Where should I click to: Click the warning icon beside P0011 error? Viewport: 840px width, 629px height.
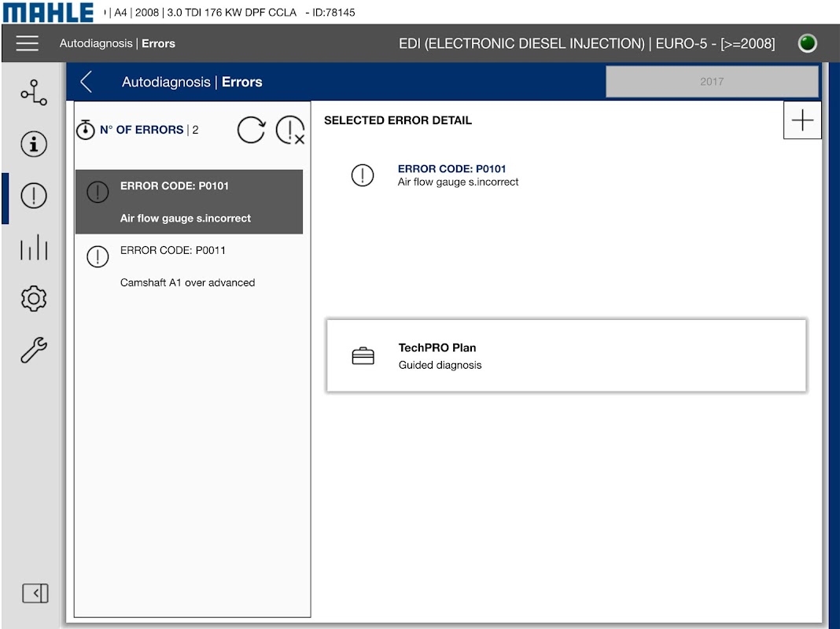[98, 256]
